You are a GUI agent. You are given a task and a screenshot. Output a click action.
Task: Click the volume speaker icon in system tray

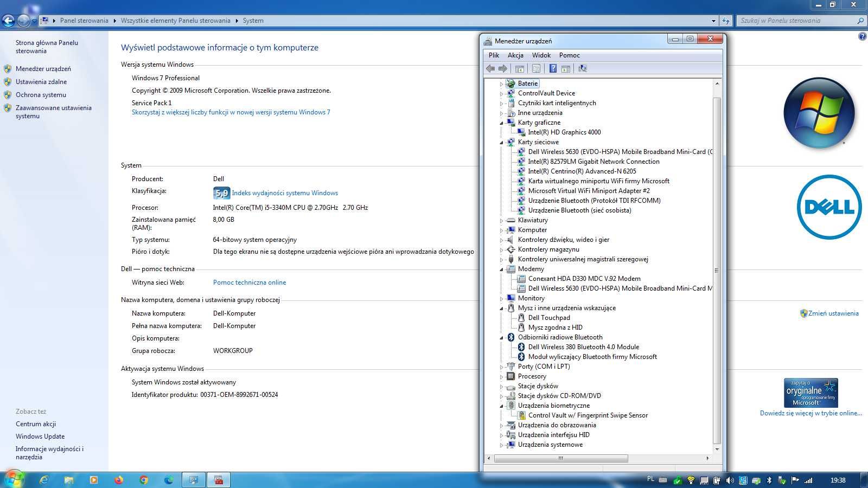[x=730, y=480]
